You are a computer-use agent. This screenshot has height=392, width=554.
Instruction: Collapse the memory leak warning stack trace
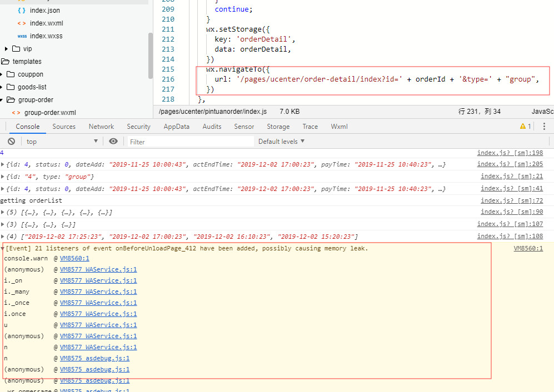[3, 249]
